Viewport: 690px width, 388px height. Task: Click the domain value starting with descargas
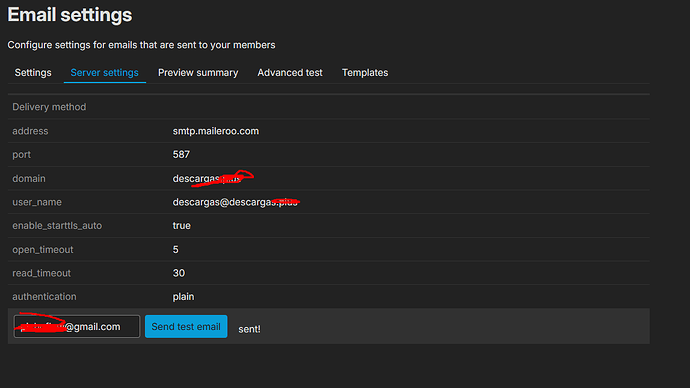pos(206,179)
